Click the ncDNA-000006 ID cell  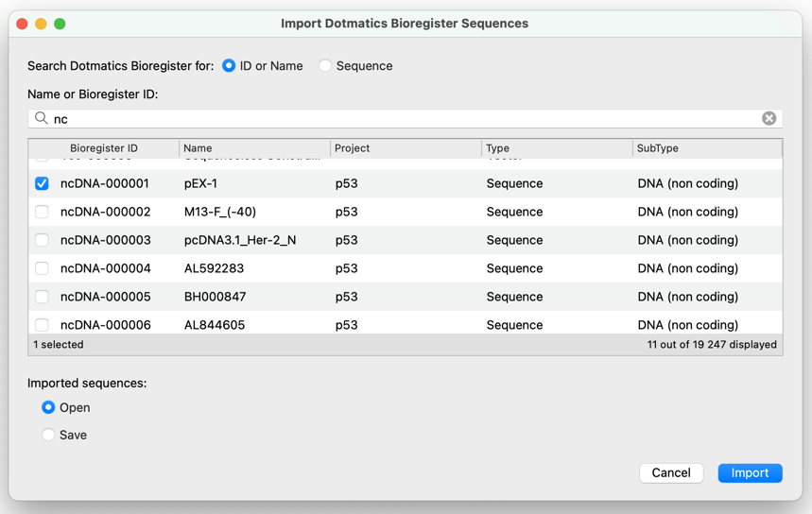click(106, 325)
